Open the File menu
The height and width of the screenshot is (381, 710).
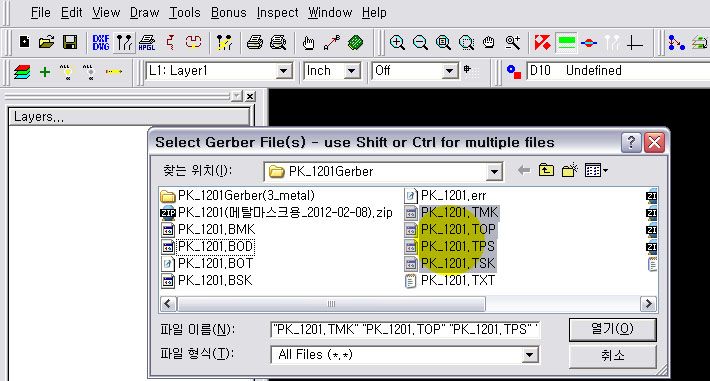(x=40, y=13)
